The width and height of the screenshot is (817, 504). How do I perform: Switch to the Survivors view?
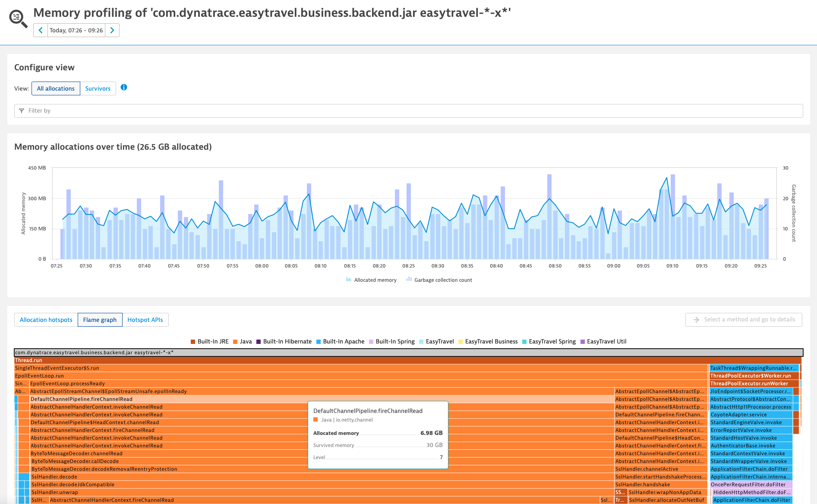[98, 88]
